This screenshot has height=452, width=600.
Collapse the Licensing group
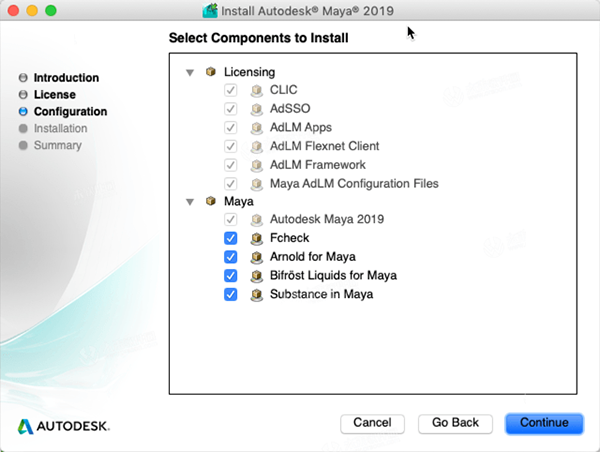point(190,72)
